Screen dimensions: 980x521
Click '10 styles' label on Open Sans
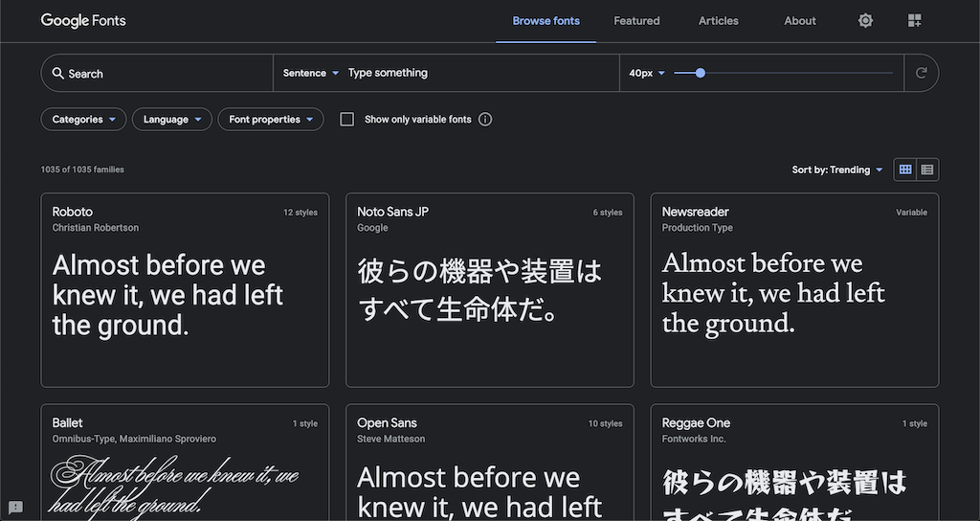tap(606, 424)
